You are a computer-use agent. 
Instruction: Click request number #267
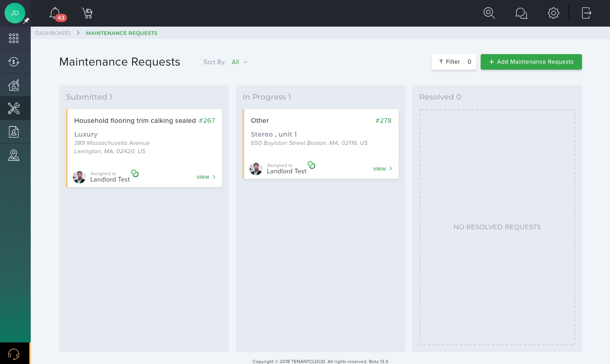(x=207, y=121)
